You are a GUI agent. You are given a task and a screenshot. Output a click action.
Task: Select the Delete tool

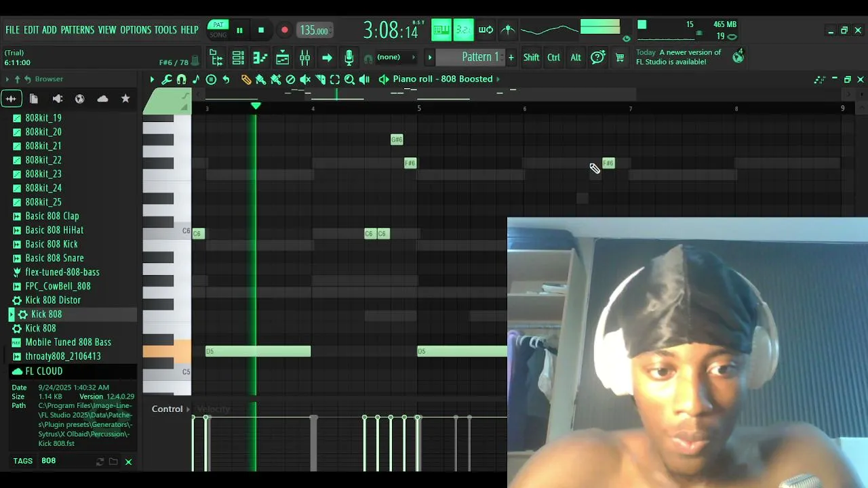click(290, 79)
